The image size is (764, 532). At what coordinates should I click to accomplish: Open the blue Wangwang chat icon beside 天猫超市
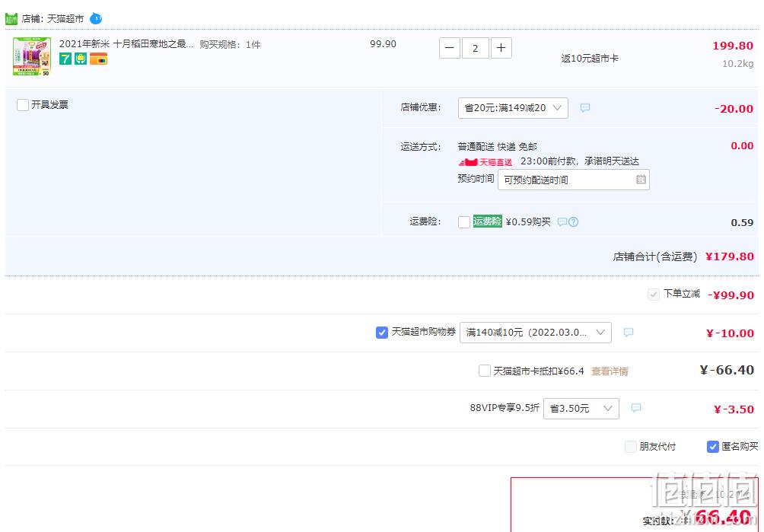[96, 18]
